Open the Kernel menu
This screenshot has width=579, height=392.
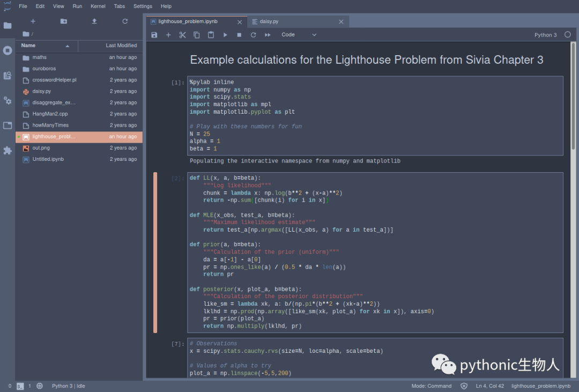[98, 6]
